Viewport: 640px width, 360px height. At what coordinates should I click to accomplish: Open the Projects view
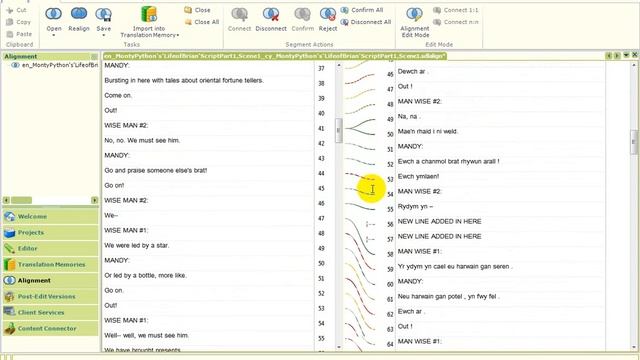(x=51, y=232)
